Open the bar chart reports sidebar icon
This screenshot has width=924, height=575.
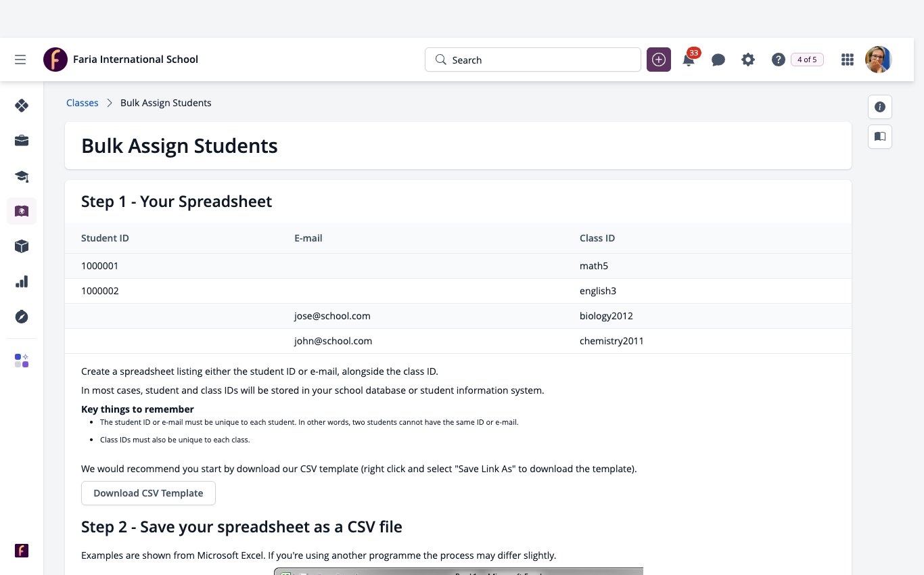[22, 281]
